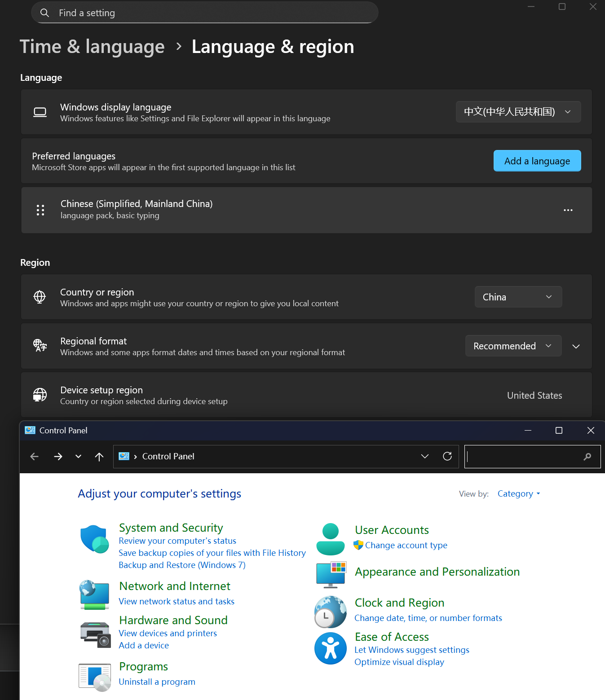Image resolution: width=605 pixels, height=700 pixels.
Task: Click the Hardware and Sound printer icon
Action: 95,634
